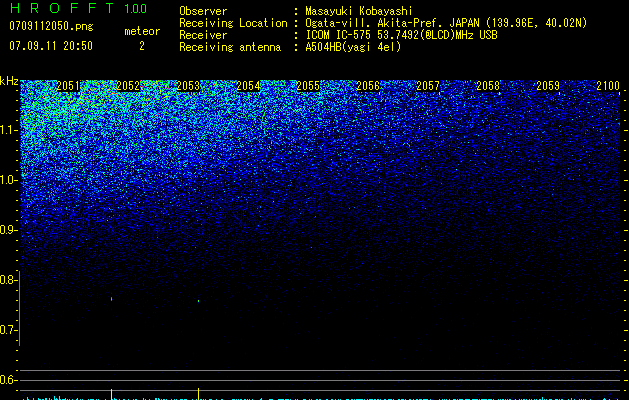Click the 2053 time marker
This screenshot has width=629, height=400.
click(188, 86)
